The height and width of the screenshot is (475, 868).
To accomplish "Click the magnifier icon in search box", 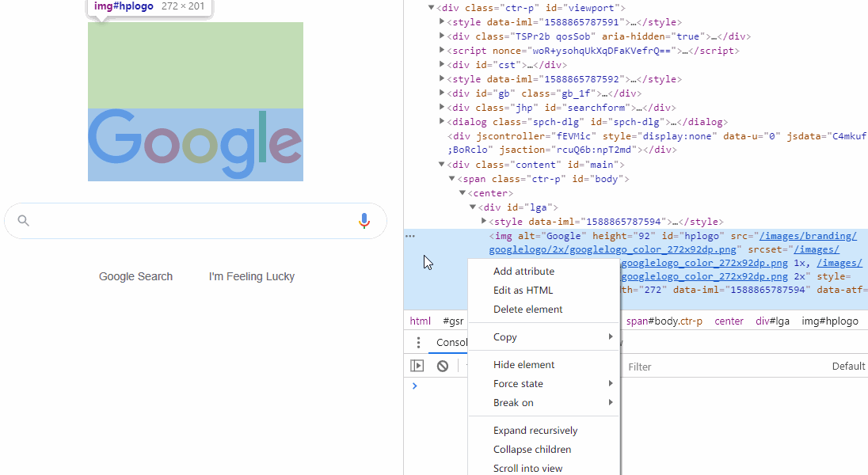I will coord(23,221).
